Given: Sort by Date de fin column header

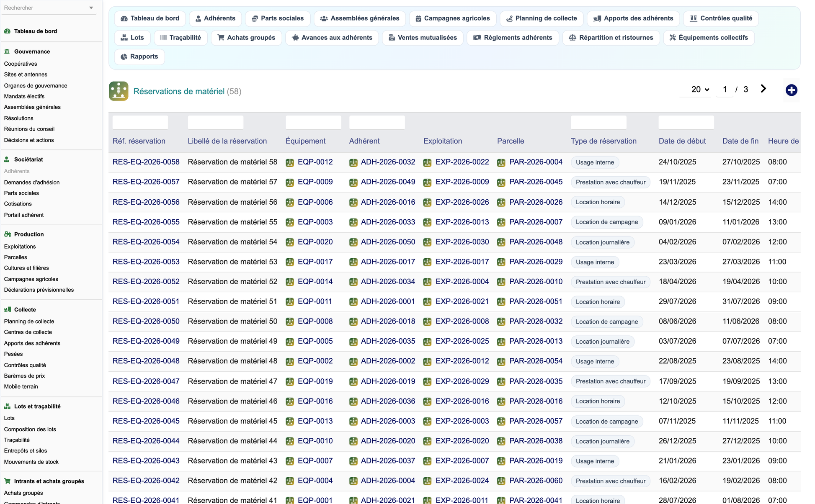Looking at the screenshot, I should [740, 141].
